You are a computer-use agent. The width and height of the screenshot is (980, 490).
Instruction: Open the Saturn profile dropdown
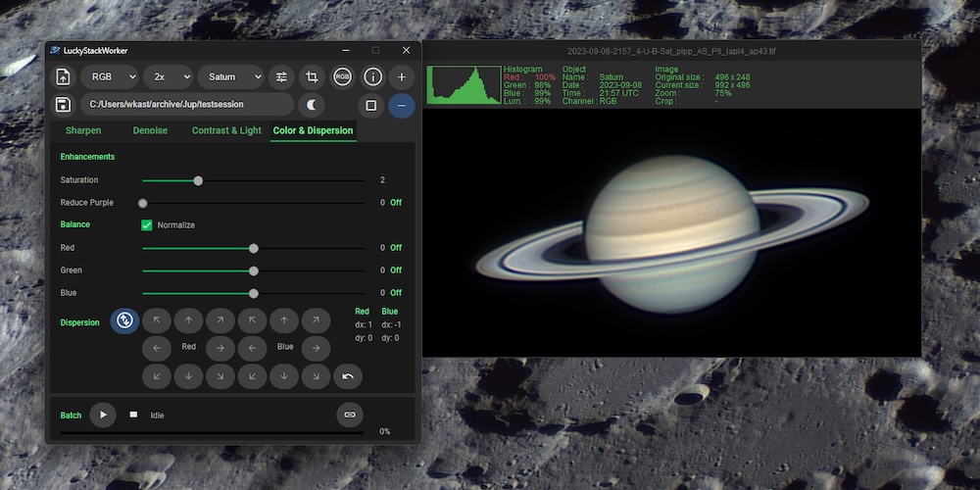tap(231, 76)
